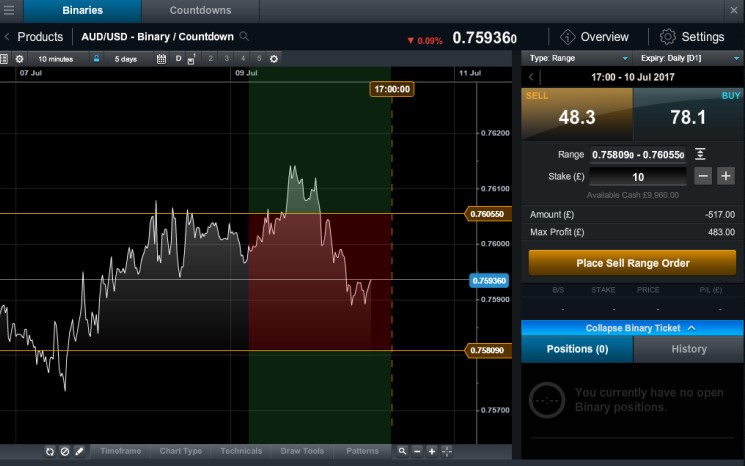Click the search icon beside AUD/USD title
Screen dimensions: 745x466
click(x=245, y=37)
